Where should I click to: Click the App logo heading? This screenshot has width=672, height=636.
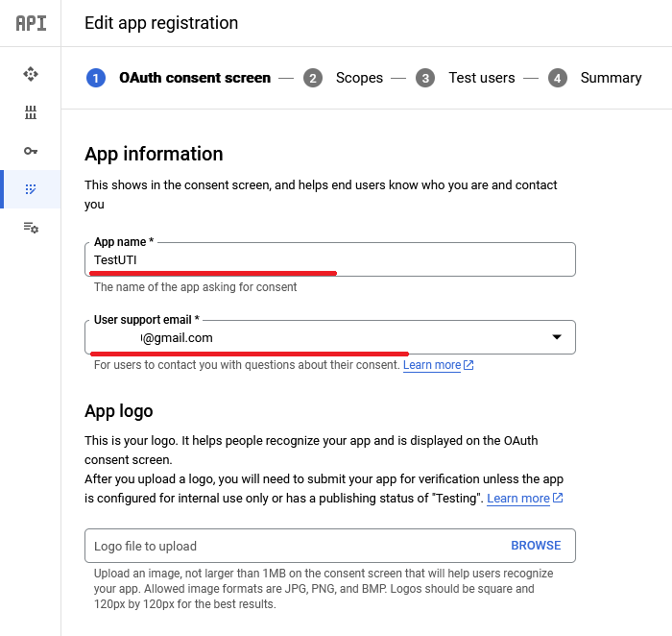[119, 411]
